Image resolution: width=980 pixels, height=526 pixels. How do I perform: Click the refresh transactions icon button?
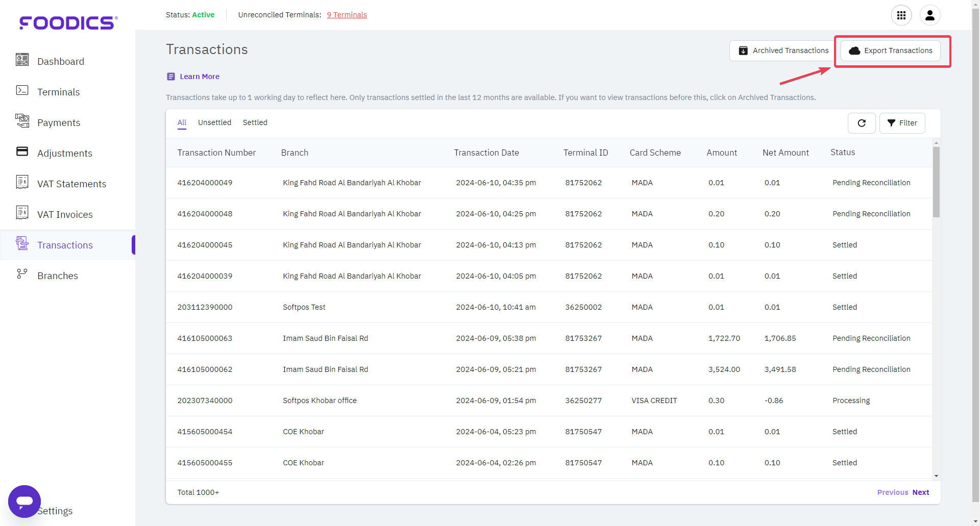coord(861,123)
